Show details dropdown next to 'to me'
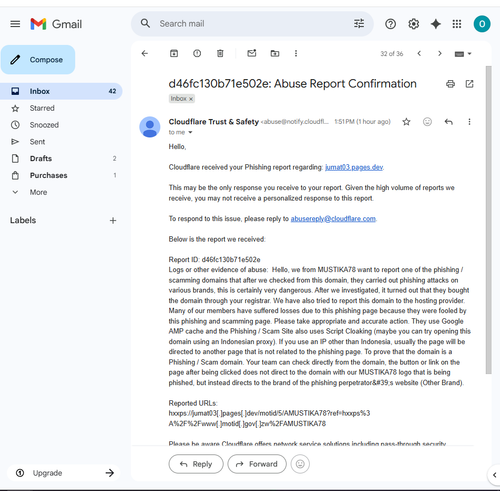Screen dimensions: 500x491 click(x=190, y=132)
